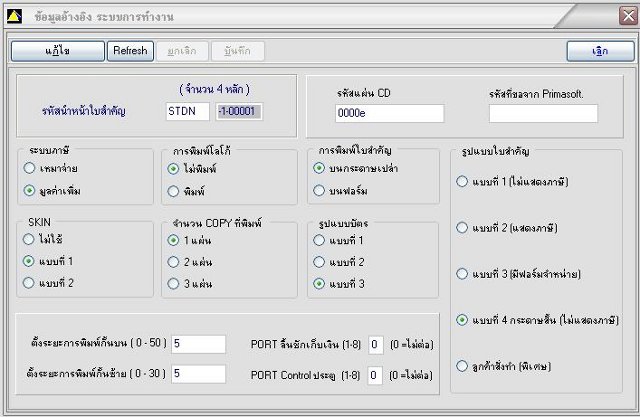Click the empty Primasoft code field
The width and height of the screenshot is (640, 417).
pos(543,113)
